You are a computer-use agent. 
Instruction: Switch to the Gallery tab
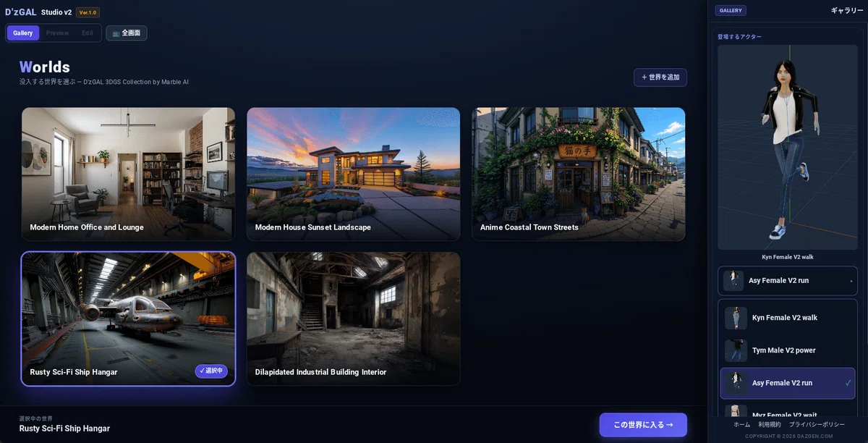22,33
